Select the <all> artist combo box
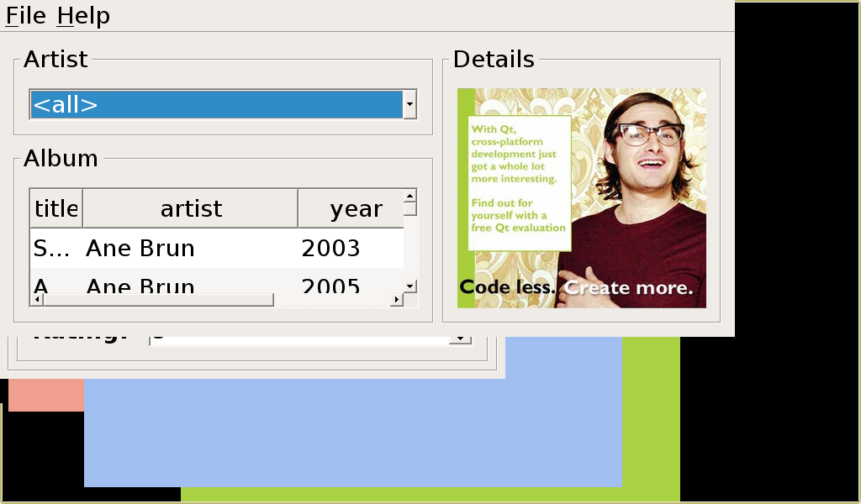The width and height of the screenshot is (861, 504). [216, 105]
